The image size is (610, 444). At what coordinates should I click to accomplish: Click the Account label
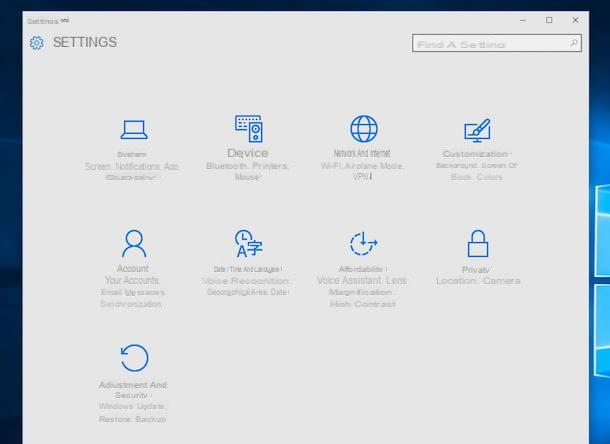tap(133, 269)
